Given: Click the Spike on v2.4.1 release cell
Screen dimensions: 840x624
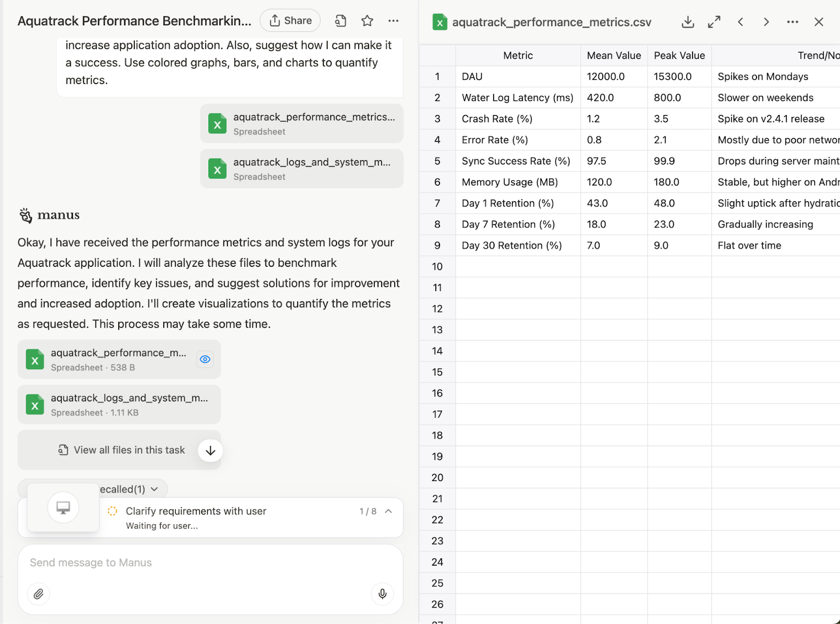Looking at the screenshot, I should pyautogui.click(x=776, y=119).
